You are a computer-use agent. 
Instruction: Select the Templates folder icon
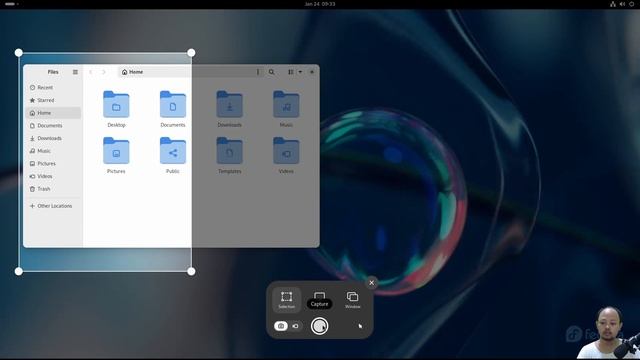coord(229,151)
